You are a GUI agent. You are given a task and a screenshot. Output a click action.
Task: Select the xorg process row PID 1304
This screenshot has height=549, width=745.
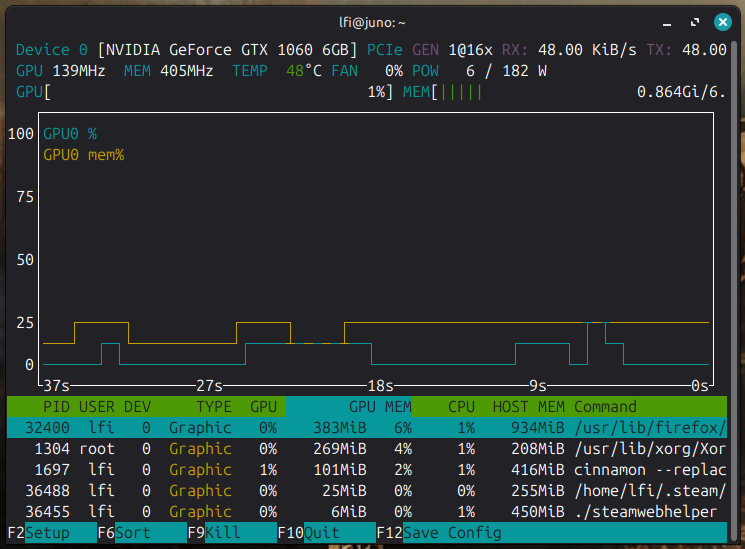coord(367,448)
